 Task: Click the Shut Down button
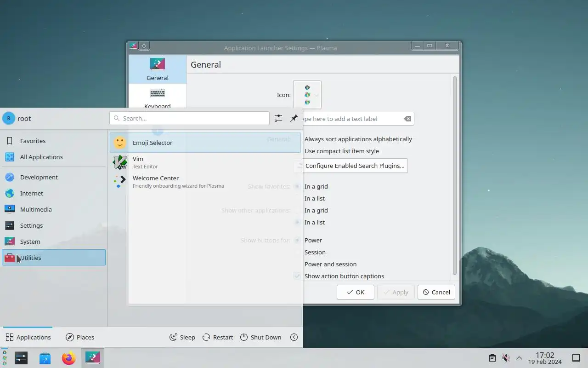point(260,337)
